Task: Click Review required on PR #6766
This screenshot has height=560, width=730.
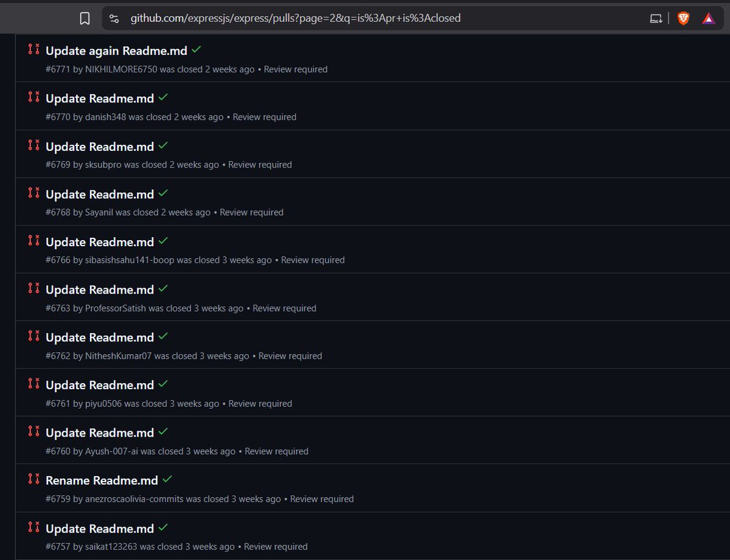Action: pyautogui.click(x=313, y=260)
